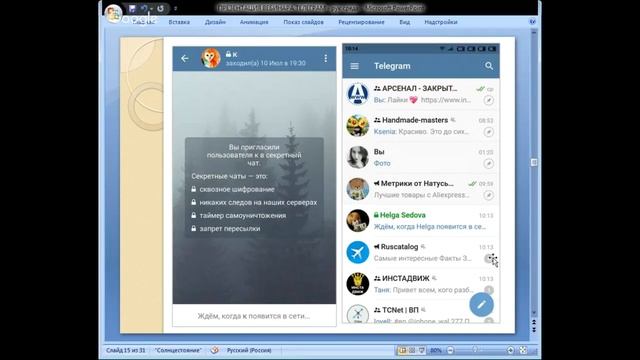
Task: Click the zoom slider handle
Action: [x=474, y=350]
